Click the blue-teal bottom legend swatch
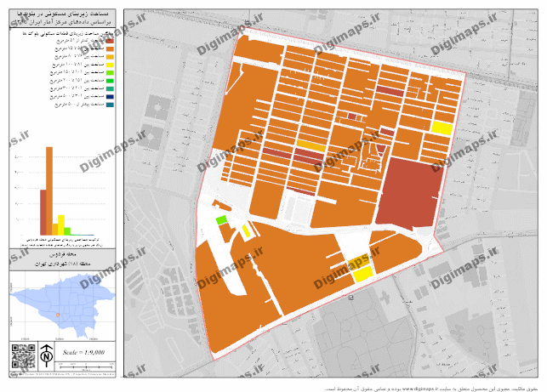547x392 pixels. coord(110,105)
